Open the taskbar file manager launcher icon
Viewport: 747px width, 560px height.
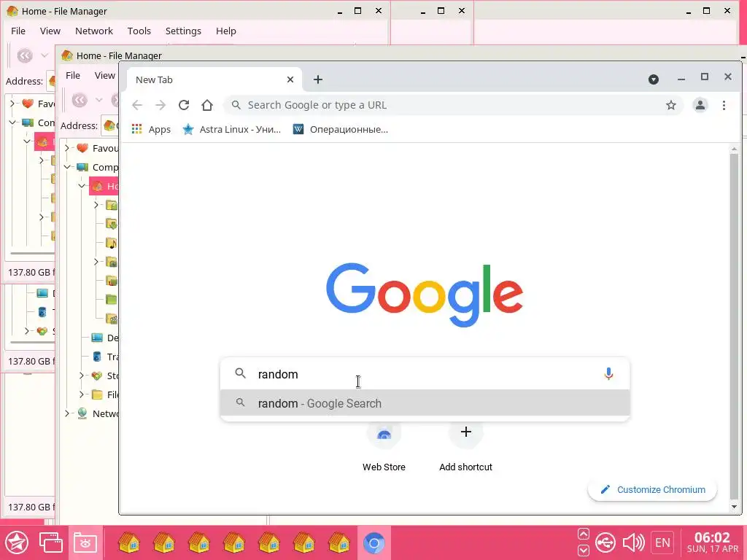click(x=85, y=542)
